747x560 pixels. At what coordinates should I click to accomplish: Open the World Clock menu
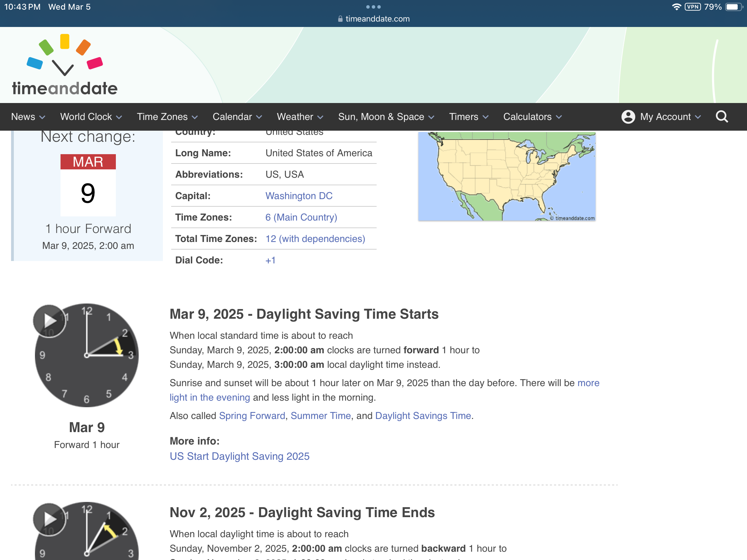(x=91, y=117)
